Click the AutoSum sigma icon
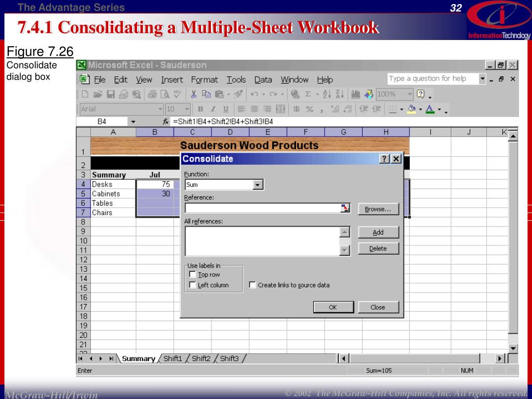Viewport: 532px width, 399px height. point(308,94)
